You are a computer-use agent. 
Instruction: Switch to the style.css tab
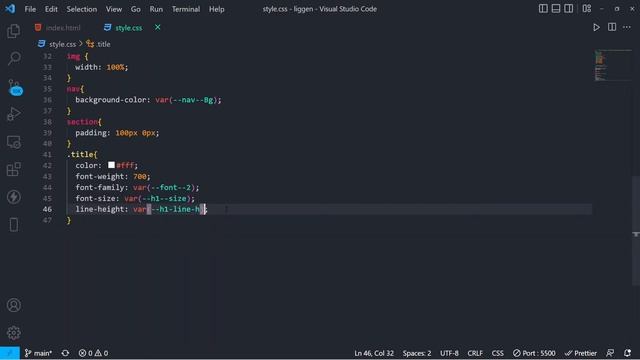coord(129,28)
